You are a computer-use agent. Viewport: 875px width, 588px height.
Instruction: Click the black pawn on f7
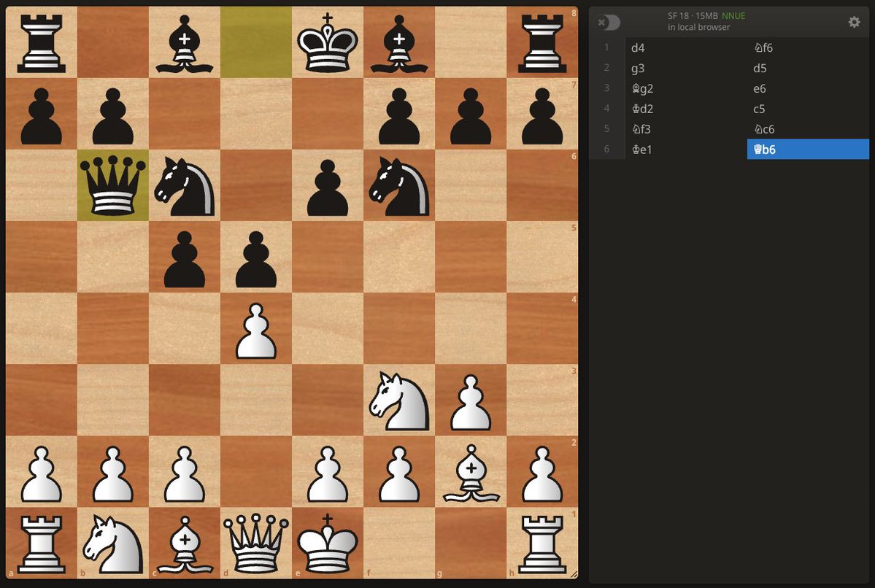click(399, 114)
